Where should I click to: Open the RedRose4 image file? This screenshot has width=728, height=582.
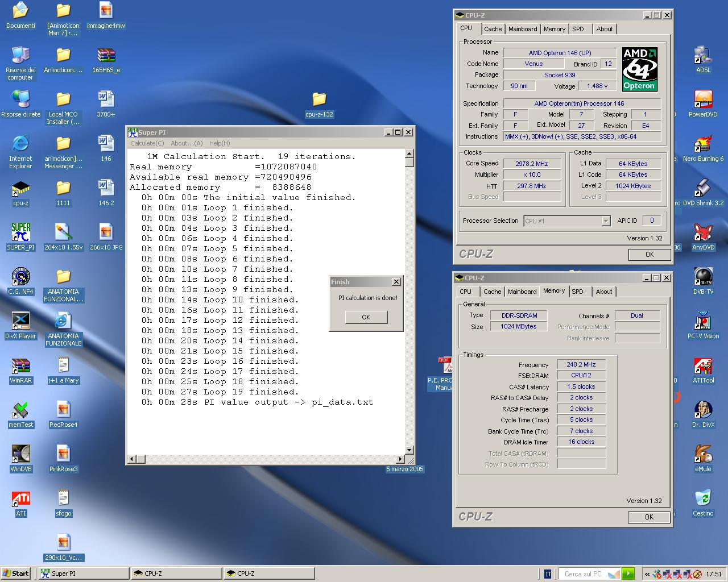63,415
